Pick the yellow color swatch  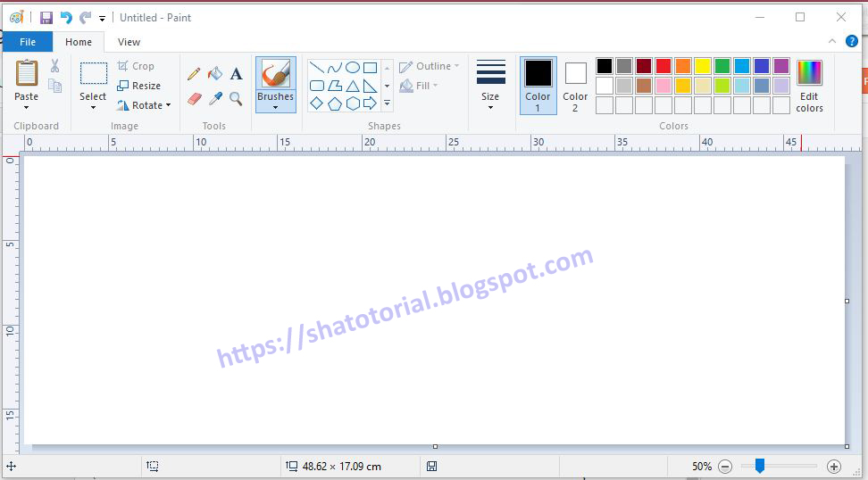click(703, 66)
